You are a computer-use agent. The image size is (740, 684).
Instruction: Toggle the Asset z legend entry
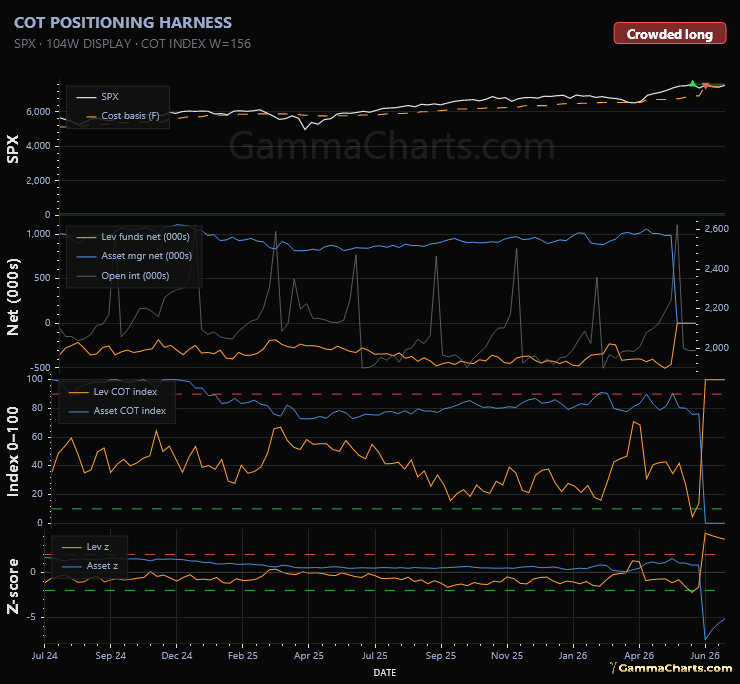(90, 566)
